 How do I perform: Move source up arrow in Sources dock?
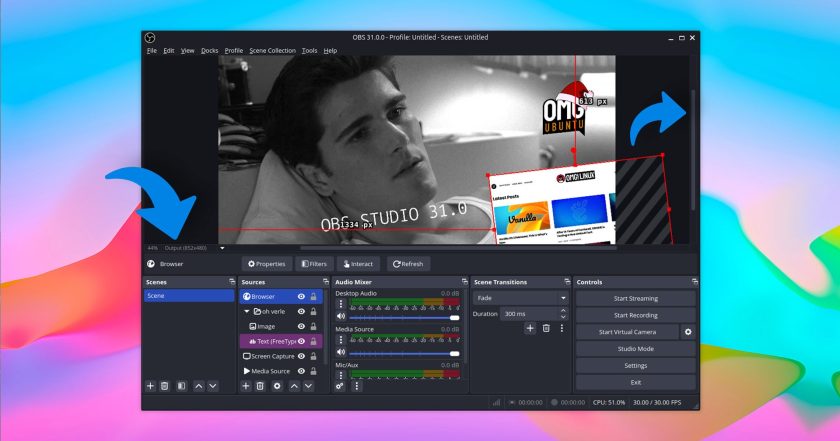294,386
